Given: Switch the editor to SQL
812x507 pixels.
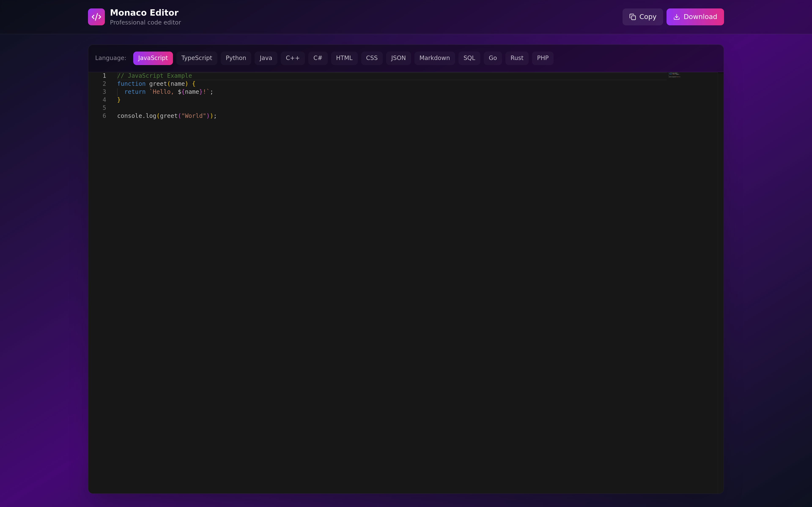Looking at the screenshot, I should 469,58.
